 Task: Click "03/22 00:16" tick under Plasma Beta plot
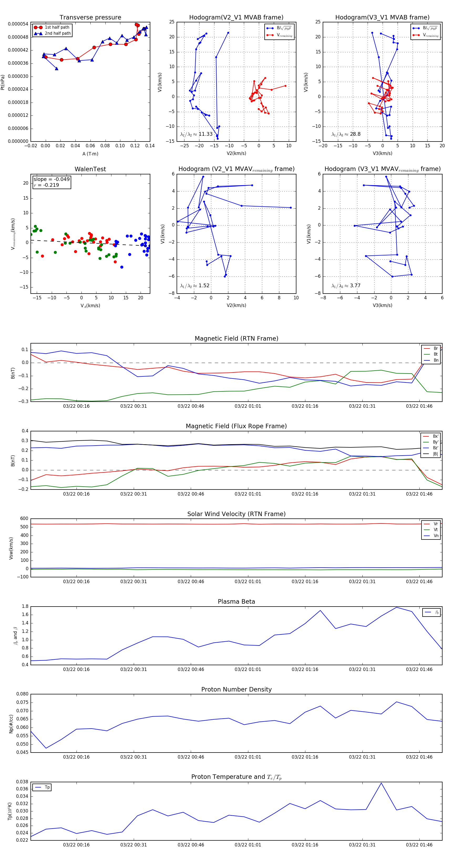pos(76,669)
